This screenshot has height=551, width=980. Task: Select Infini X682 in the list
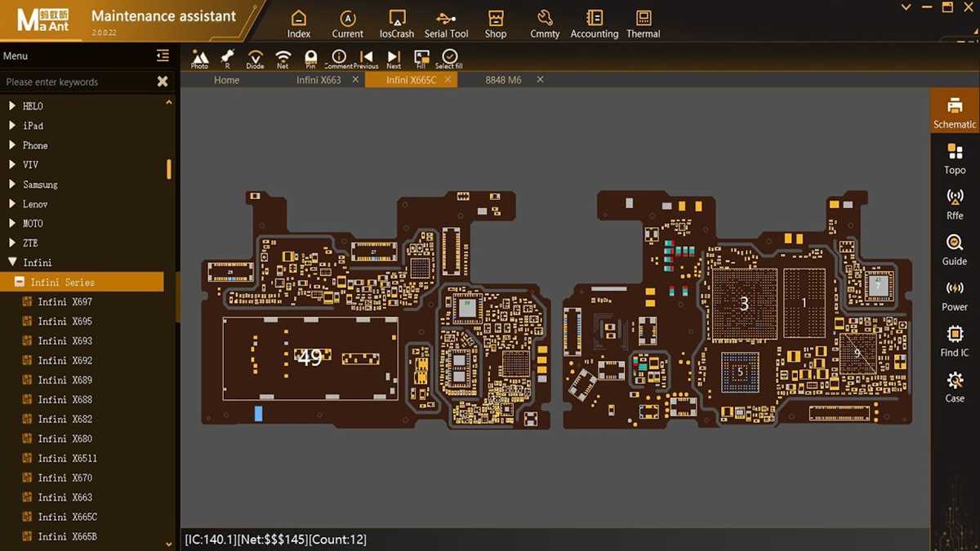[x=65, y=420]
